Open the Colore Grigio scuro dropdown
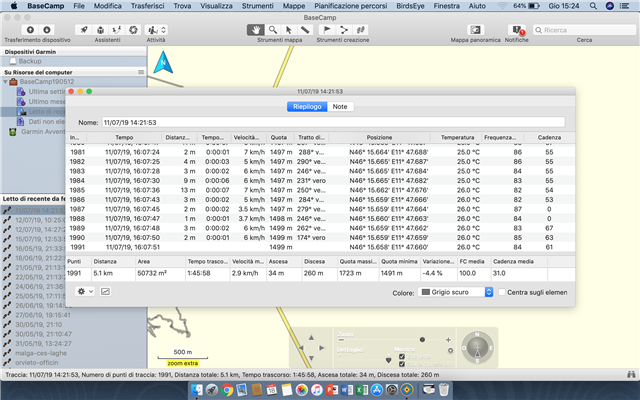 point(455,292)
